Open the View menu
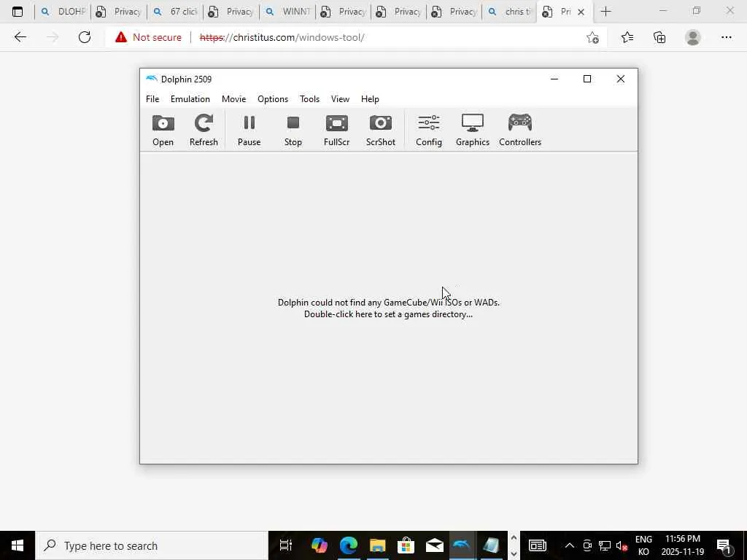747x560 pixels. point(340,99)
